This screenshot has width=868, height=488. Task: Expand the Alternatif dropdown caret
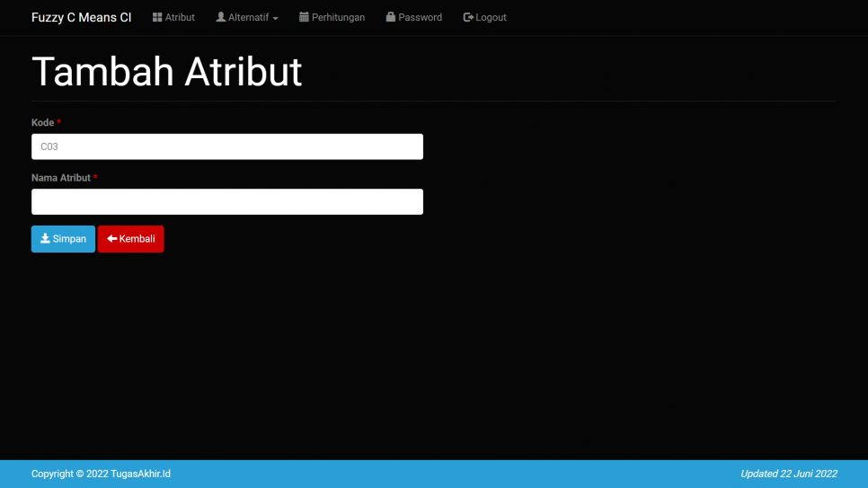click(x=275, y=18)
